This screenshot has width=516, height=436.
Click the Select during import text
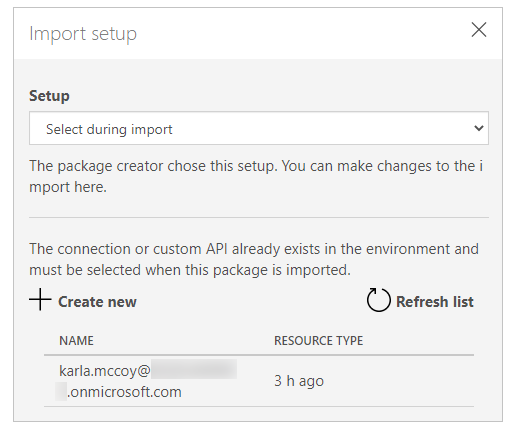point(109,129)
